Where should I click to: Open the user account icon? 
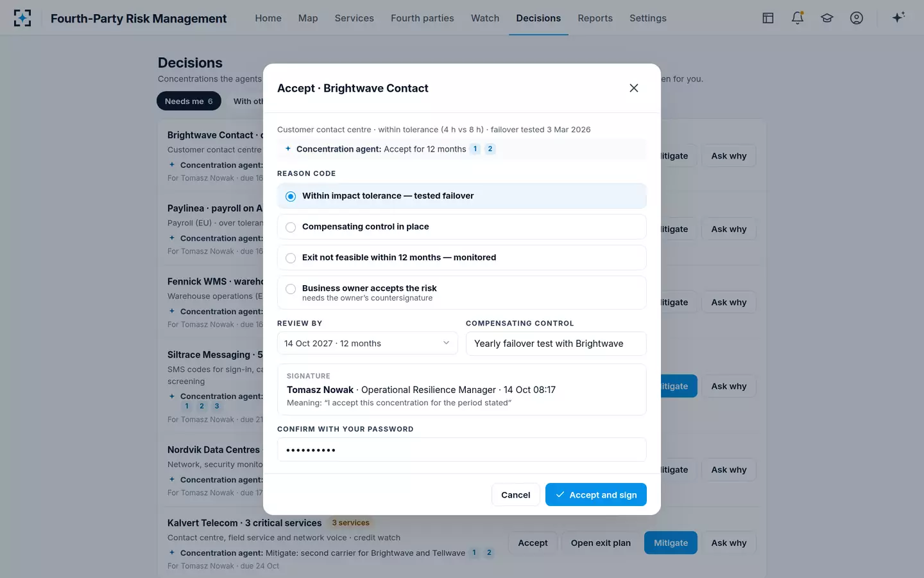tap(857, 18)
